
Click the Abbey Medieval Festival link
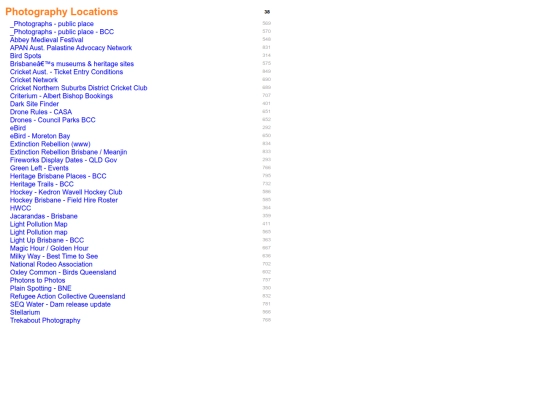[x=46, y=40]
